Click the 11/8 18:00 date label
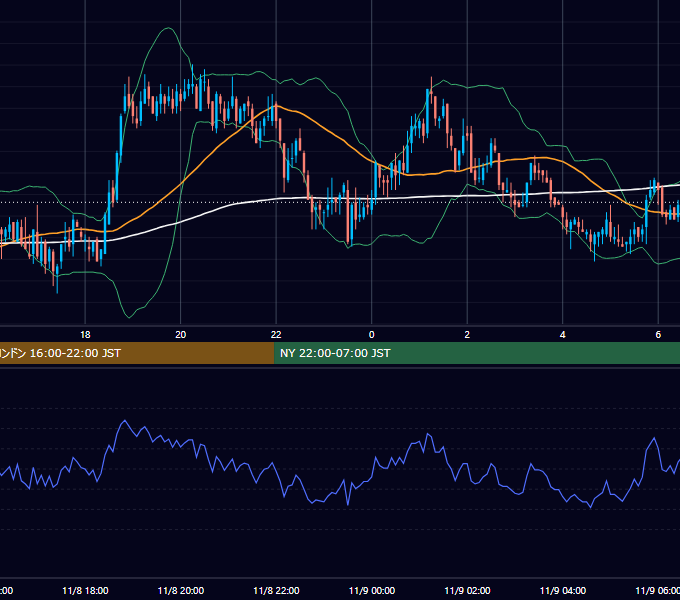Image resolution: width=680 pixels, height=600 pixels. coord(85,590)
